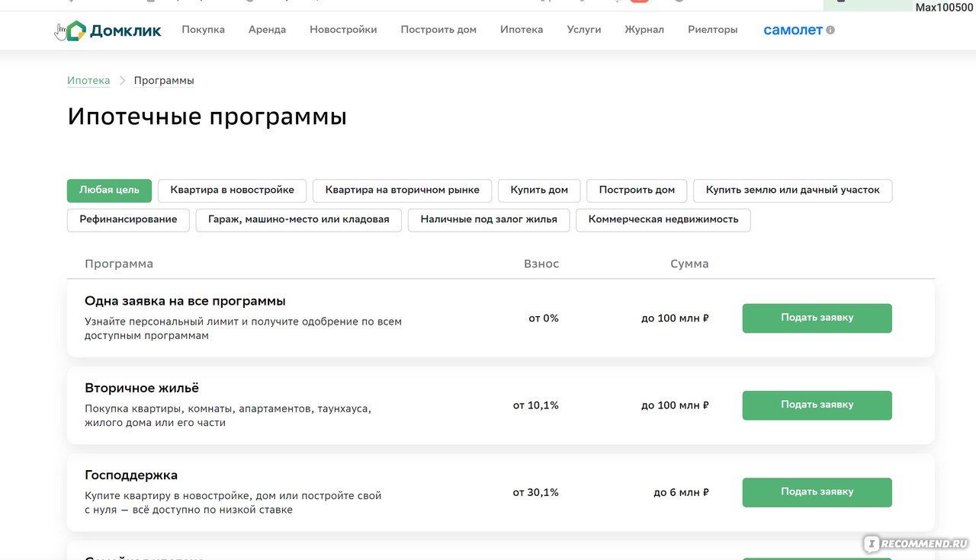Open the Одна заявка на все программы title
This screenshot has height=560, width=976.
185,301
